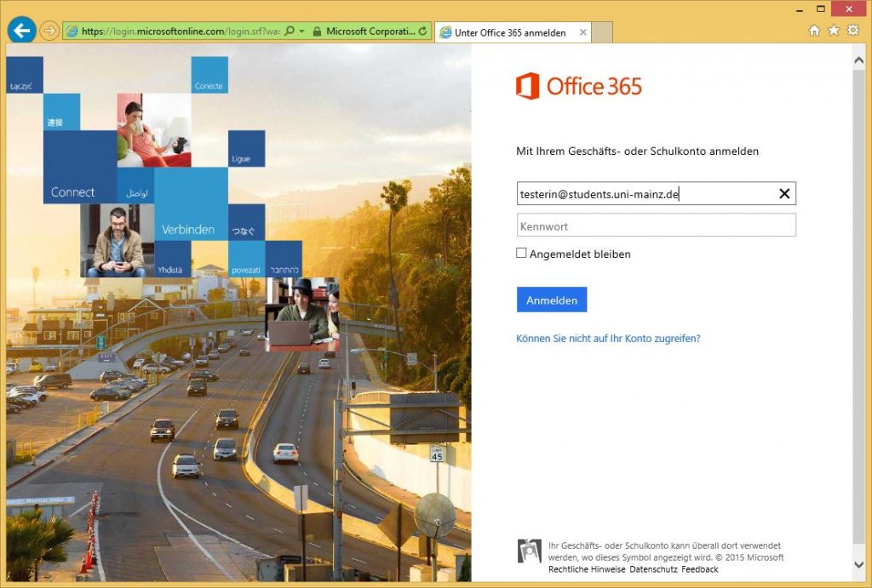Open the Feedback footer link

tap(700, 569)
